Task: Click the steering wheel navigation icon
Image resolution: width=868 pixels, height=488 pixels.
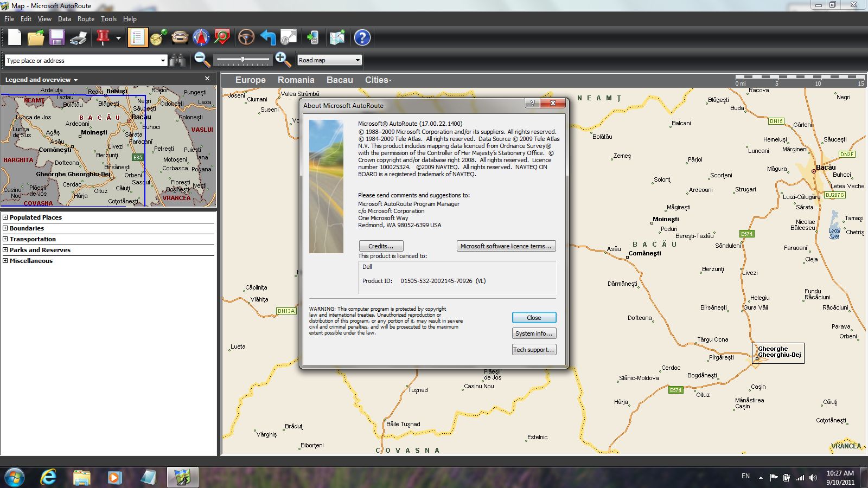Action: pyautogui.click(x=246, y=37)
